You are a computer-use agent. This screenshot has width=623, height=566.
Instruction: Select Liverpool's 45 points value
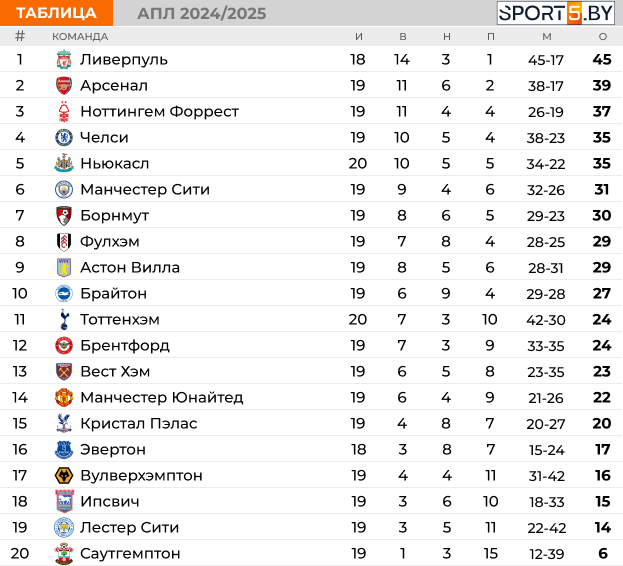pyautogui.click(x=602, y=60)
